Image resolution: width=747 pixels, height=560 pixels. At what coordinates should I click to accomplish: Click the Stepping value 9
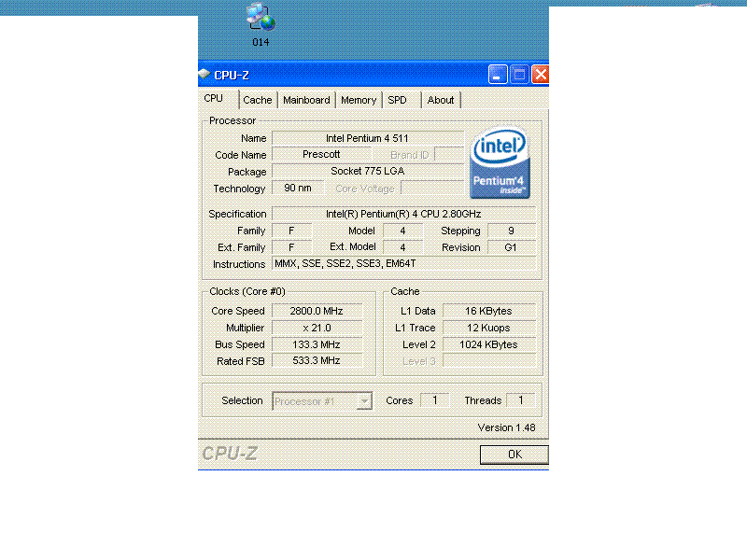point(511,231)
